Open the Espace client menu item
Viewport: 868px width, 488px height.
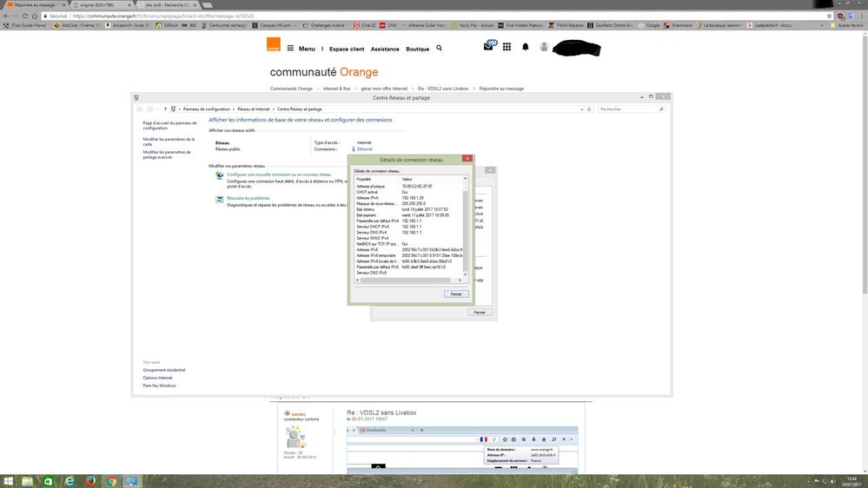coord(347,49)
